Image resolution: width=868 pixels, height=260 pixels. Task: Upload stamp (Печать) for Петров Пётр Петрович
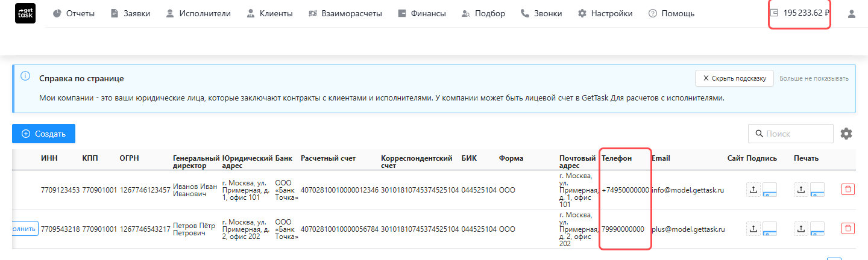[x=800, y=228]
